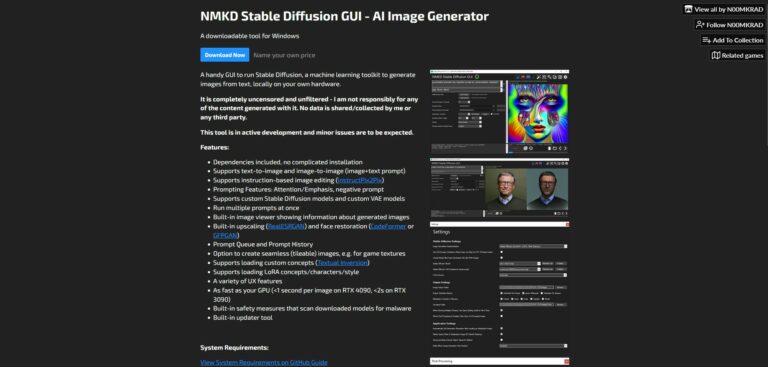Click the Name your own price text
768x367 pixels.
pos(285,55)
